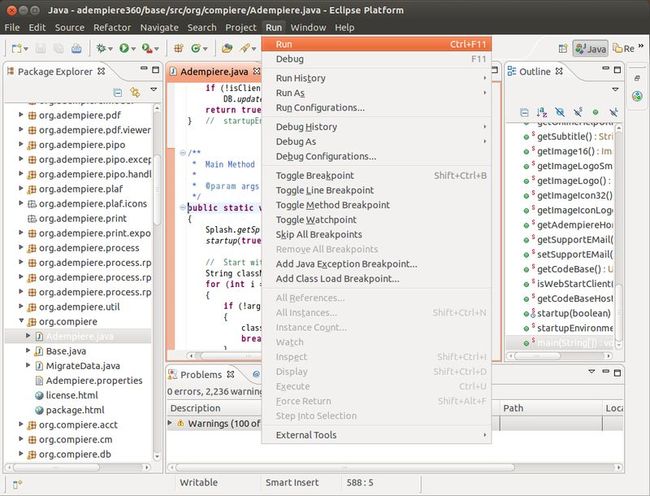The height and width of the screenshot is (496, 650).
Task: Show more perspectives chevron
Action: pos(641,46)
